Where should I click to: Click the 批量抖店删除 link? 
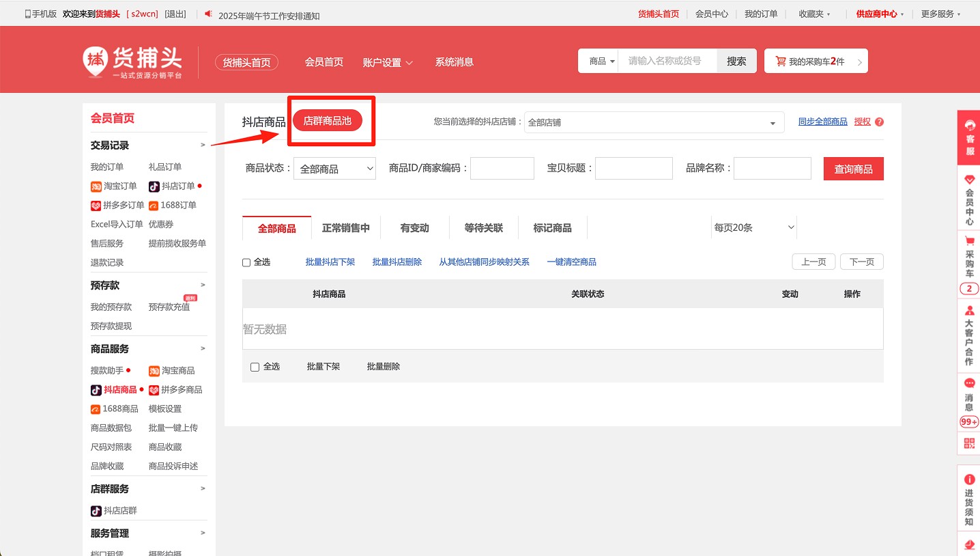click(397, 262)
